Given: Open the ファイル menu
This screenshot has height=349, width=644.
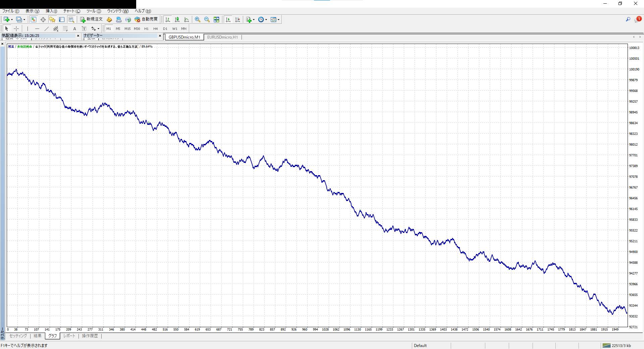Looking at the screenshot, I should click(11, 11).
